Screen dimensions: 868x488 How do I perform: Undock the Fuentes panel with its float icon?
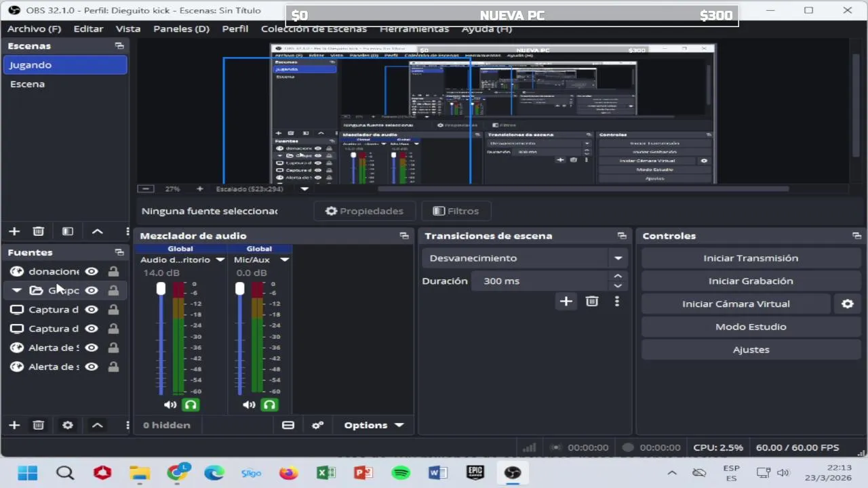(119, 252)
